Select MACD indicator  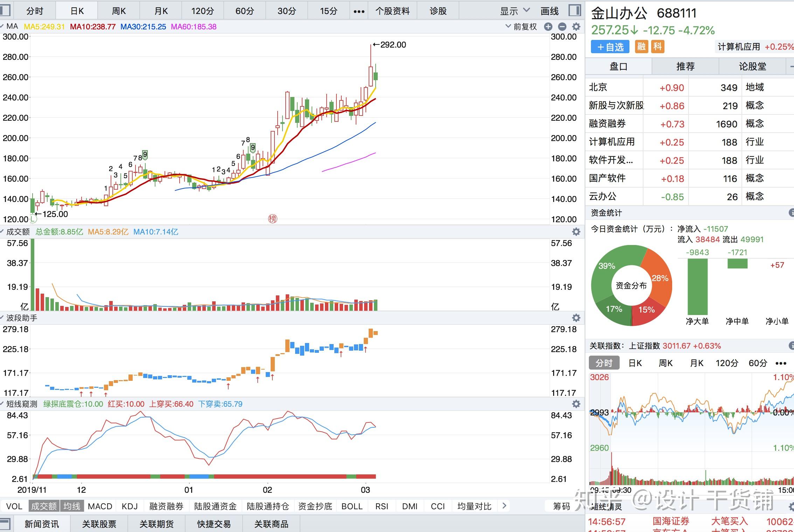click(100, 506)
